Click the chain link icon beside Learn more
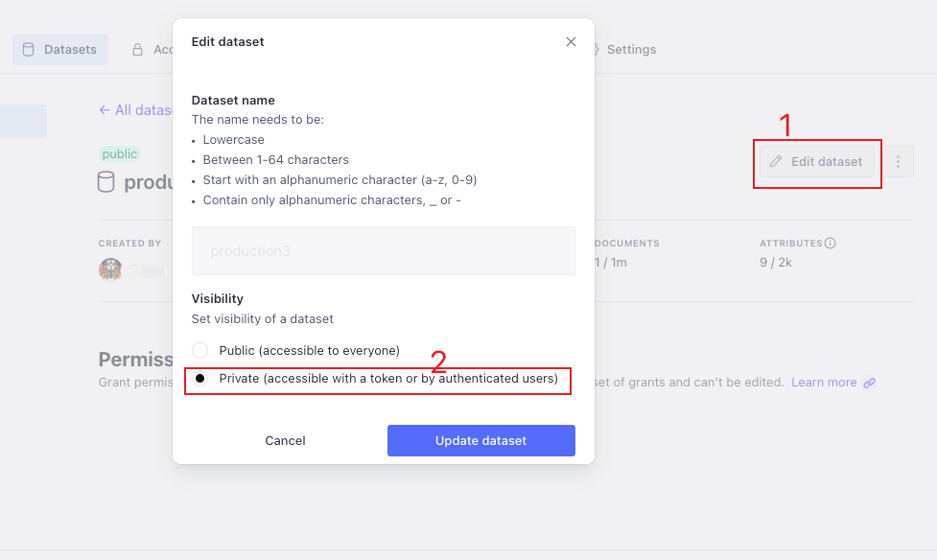937x560 pixels. pos(869,383)
